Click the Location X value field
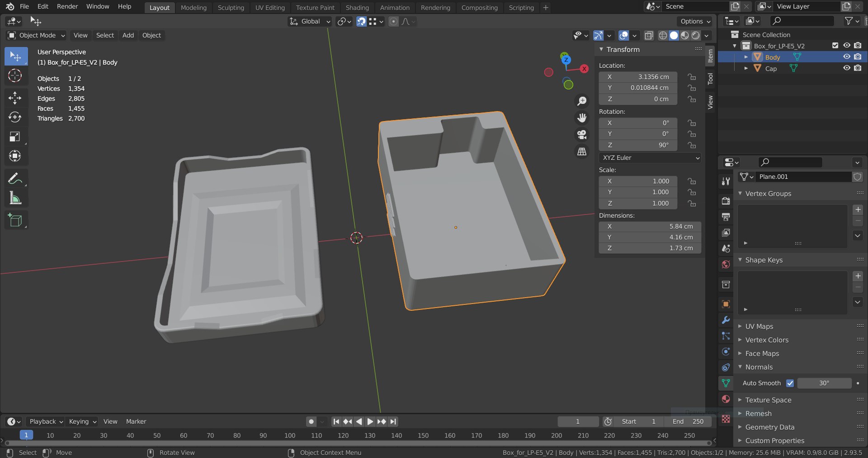 click(638, 77)
